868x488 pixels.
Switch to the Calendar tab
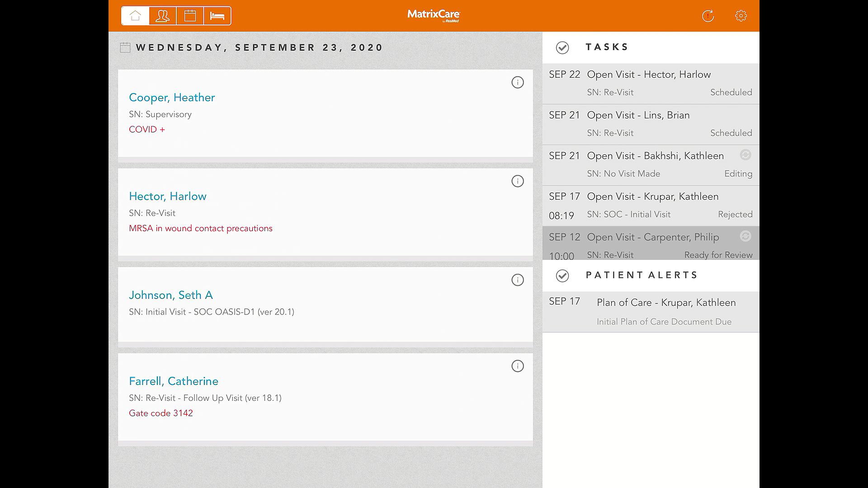coord(190,16)
